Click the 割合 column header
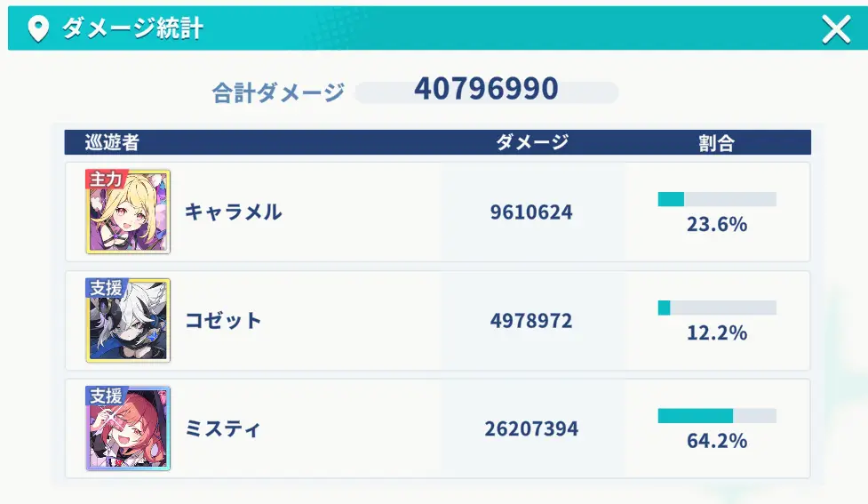This screenshot has height=504, width=868. tap(716, 142)
